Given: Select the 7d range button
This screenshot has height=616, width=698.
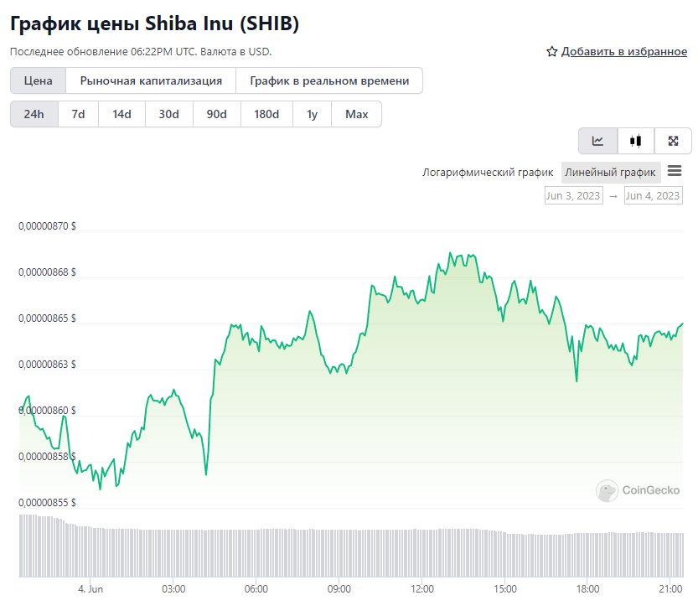Looking at the screenshot, I should pos(79,114).
